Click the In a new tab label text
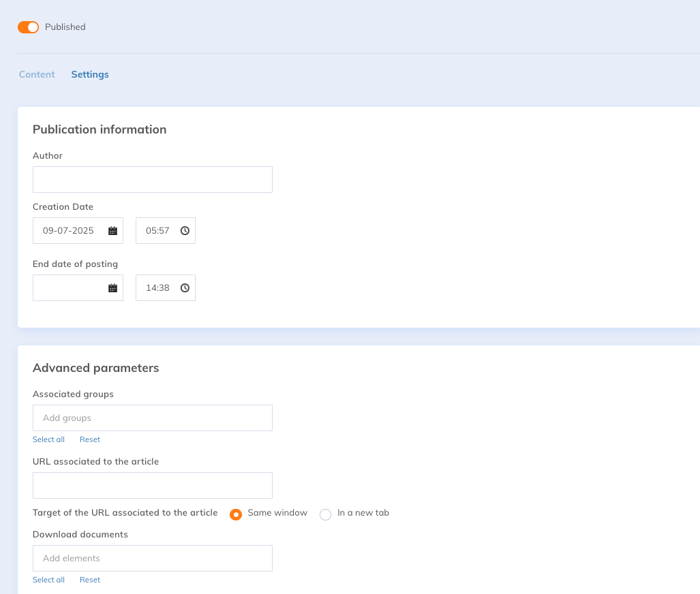700x594 pixels. [x=363, y=513]
